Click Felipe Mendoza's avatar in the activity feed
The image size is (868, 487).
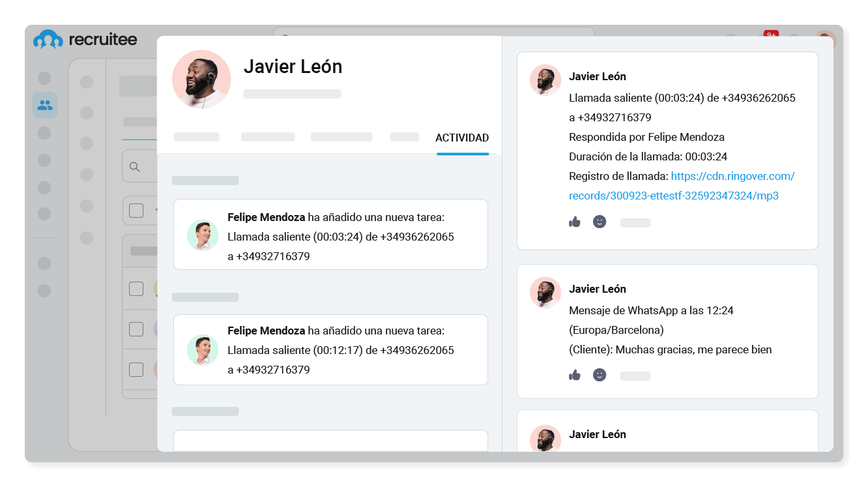click(203, 234)
